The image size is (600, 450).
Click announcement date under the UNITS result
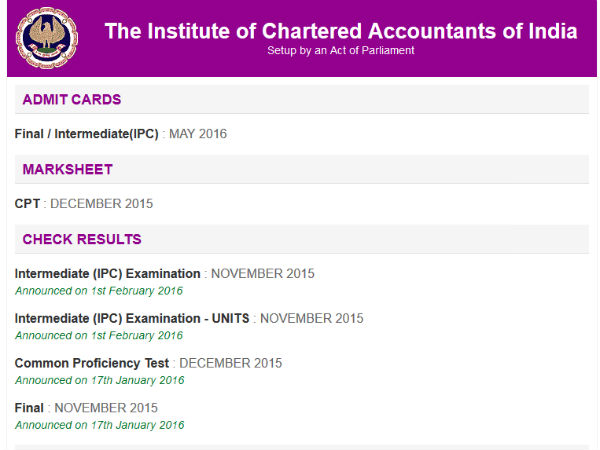[x=99, y=336]
